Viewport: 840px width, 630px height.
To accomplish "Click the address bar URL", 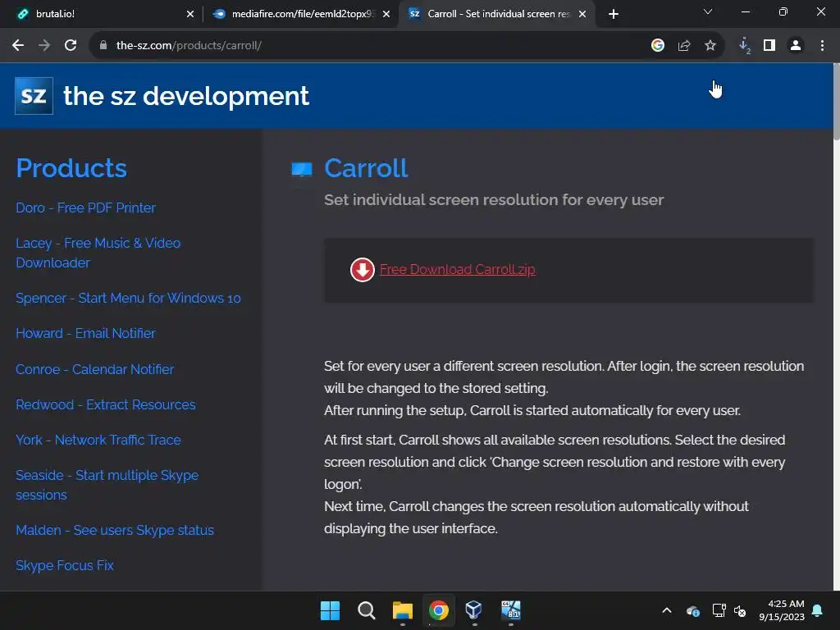I will pyautogui.click(x=189, y=46).
